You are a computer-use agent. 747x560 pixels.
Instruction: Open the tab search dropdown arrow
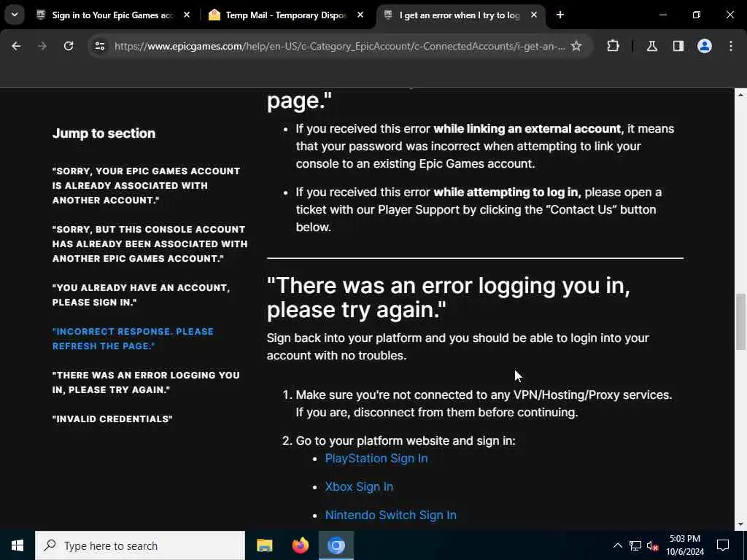(x=15, y=15)
